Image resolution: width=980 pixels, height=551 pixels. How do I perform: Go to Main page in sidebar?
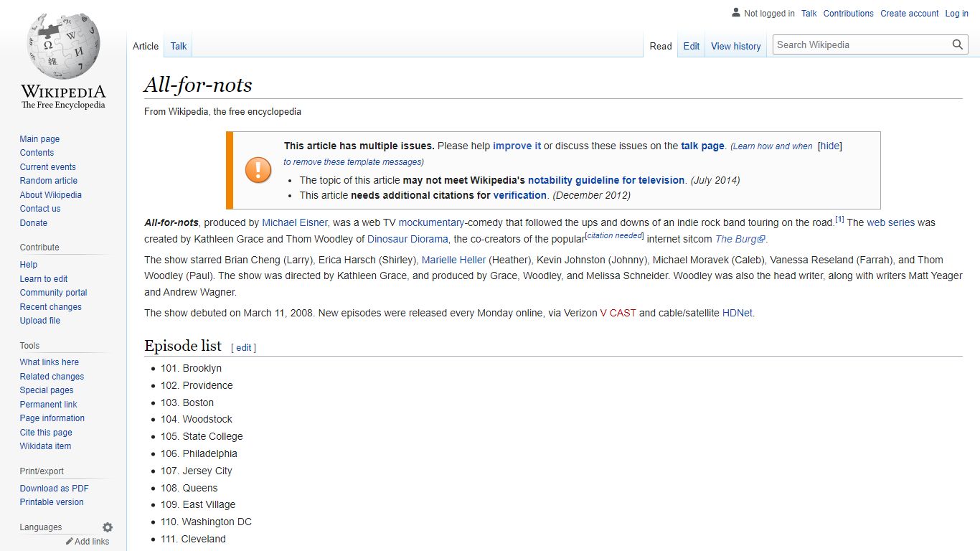(39, 139)
